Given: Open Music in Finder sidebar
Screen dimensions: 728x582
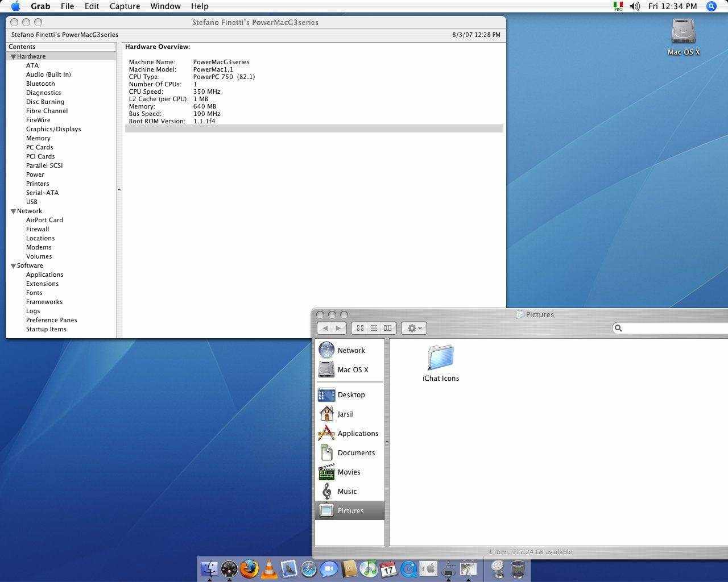Looking at the screenshot, I should [349, 491].
